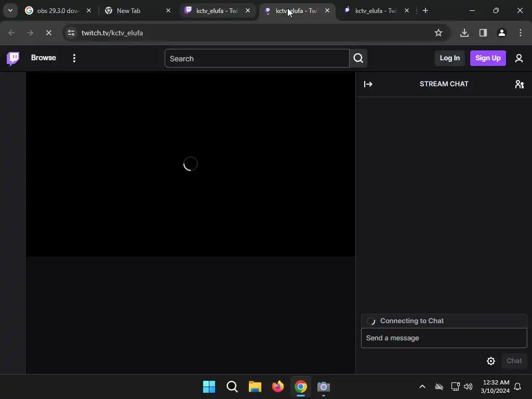Open Chrome three-dot menu

click(521, 33)
